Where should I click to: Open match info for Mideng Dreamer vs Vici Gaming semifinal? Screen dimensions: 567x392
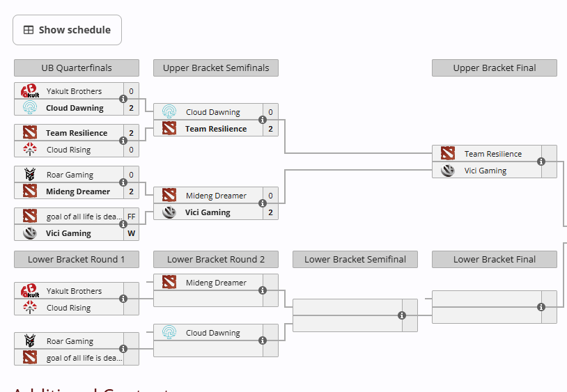pos(263,203)
